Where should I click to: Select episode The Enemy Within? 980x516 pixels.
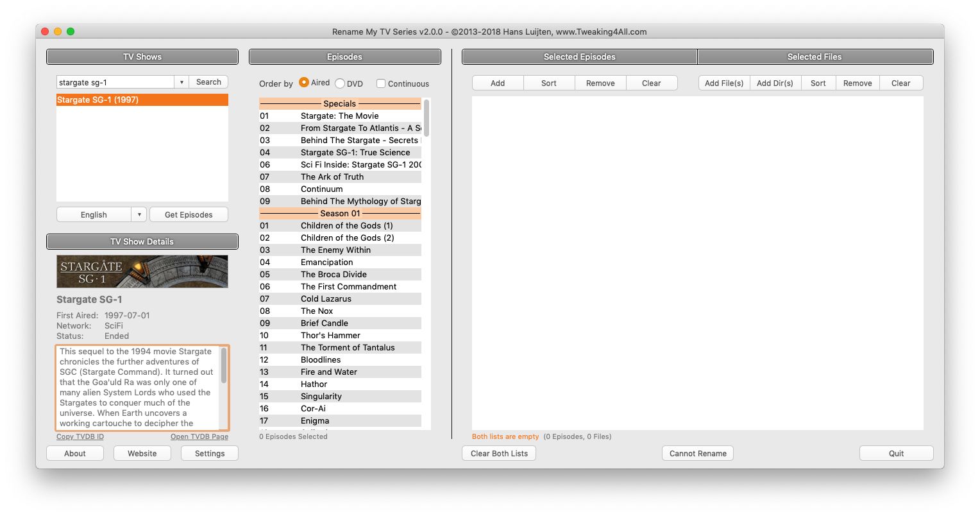coord(340,250)
